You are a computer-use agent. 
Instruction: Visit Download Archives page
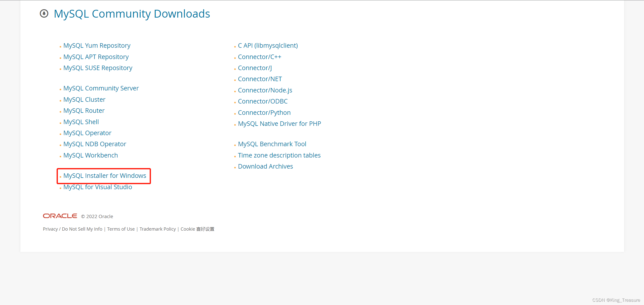(x=265, y=166)
